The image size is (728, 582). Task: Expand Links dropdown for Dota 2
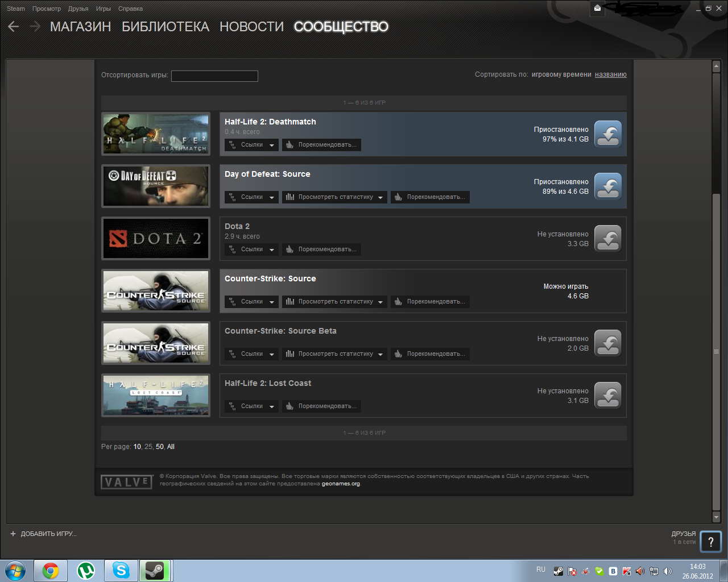[x=251, y=250]
